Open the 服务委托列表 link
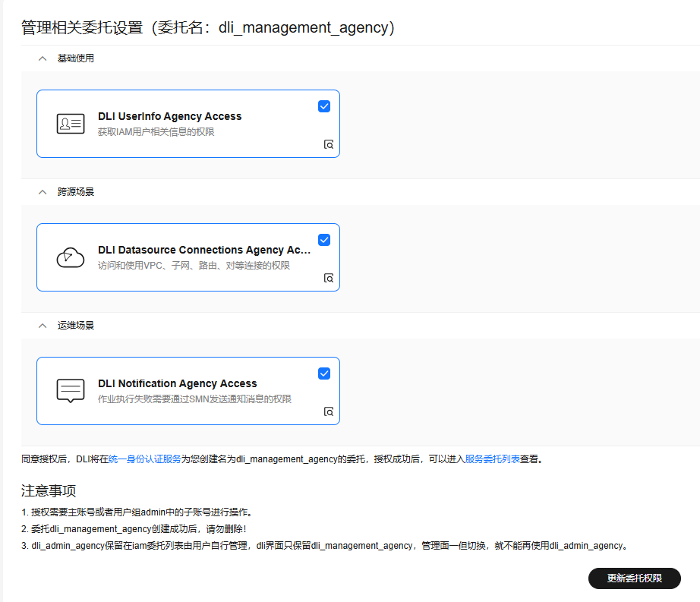The height and width of the screenshot is (602, 700). (492, 459)
